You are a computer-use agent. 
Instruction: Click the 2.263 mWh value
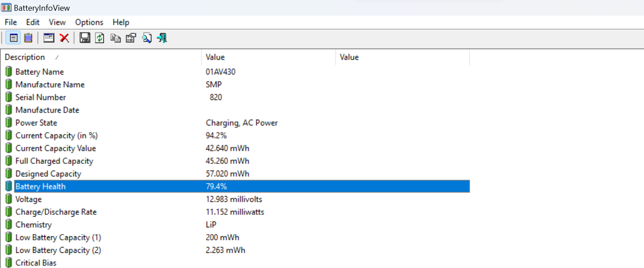tap(226, 250)
